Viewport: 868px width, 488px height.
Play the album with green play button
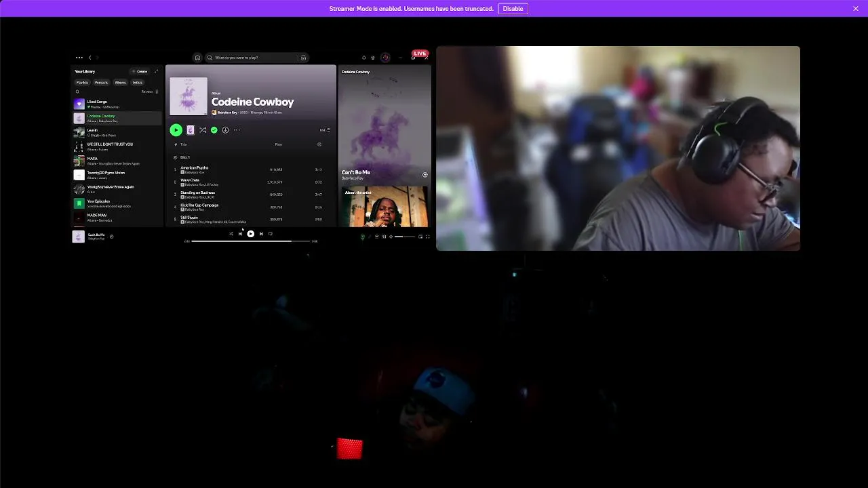(x=176, y=130)
